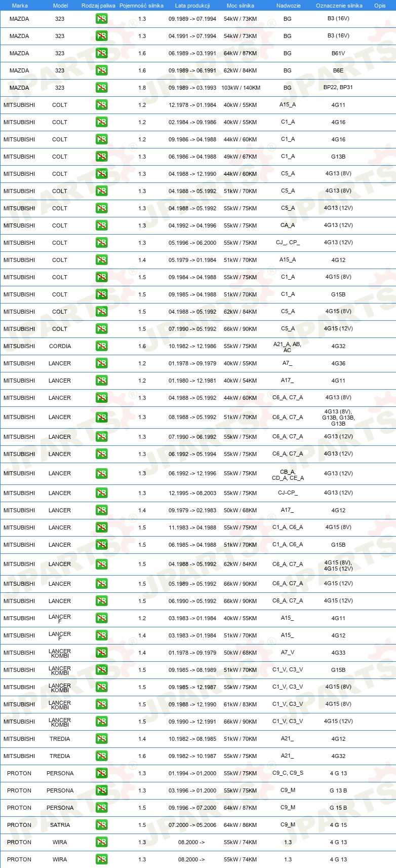Select the 1.8 engine capacity cell

pyautogui.click(x=142, y=88)
